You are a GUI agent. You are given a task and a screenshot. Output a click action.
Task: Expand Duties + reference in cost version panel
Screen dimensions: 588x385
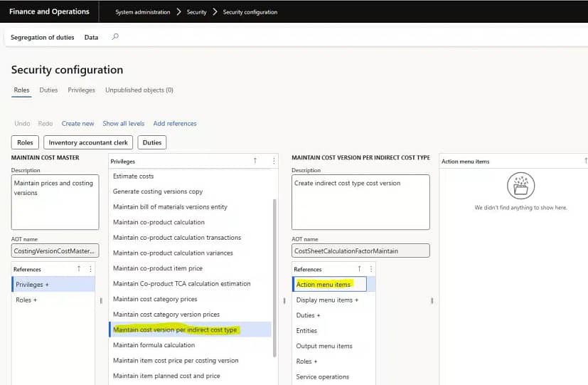pyautogui.click(x=333, y=315)
